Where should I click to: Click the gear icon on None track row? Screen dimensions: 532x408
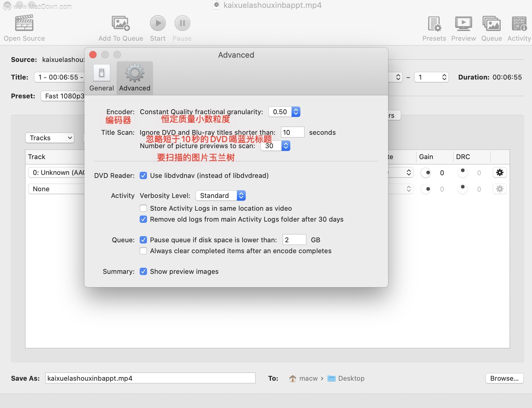pyautogui.click(x=500, y=189)
